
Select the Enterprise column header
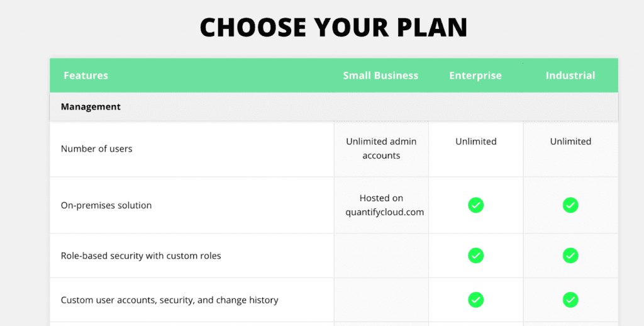(x=475, y=76)
